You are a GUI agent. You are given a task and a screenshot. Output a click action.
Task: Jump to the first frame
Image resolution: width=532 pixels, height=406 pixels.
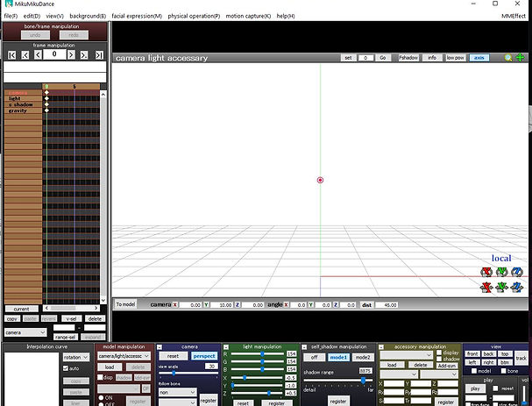point(12,55)
